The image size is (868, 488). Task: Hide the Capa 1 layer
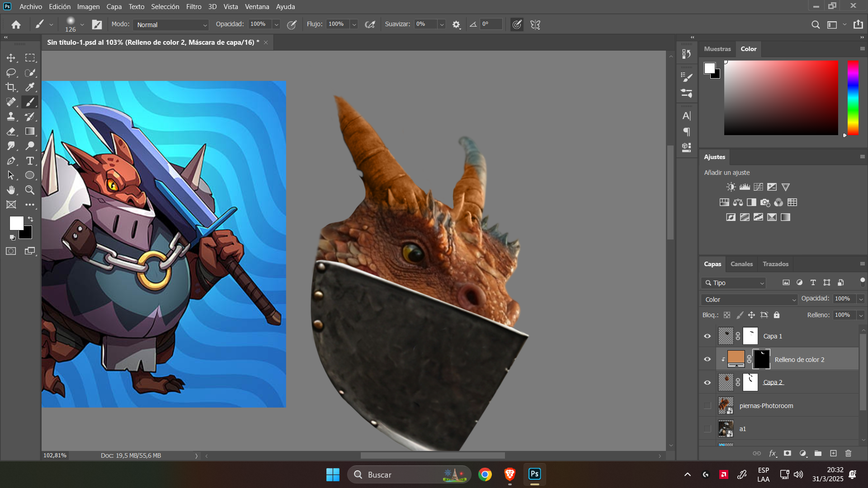pyautogui.click(x=708, y=336)
